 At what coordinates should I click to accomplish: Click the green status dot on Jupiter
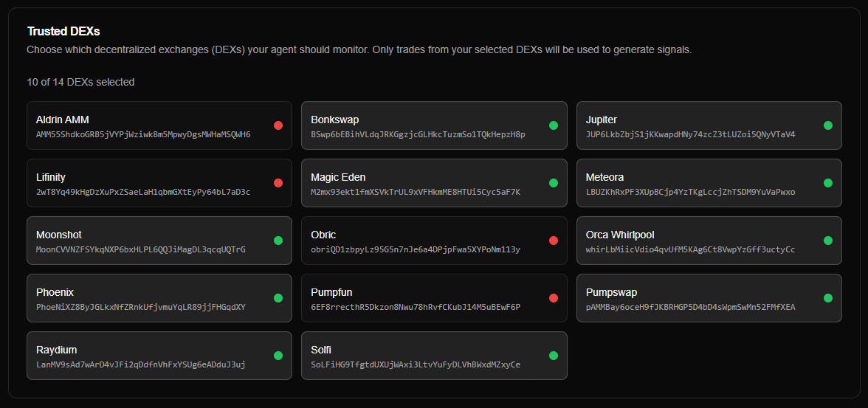click(828, 125)
